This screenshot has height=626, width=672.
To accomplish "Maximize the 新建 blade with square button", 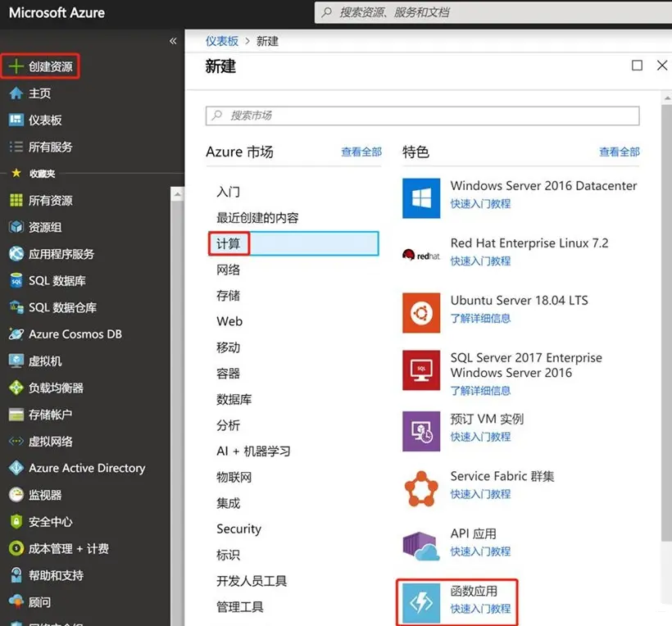I will (637, 66).
